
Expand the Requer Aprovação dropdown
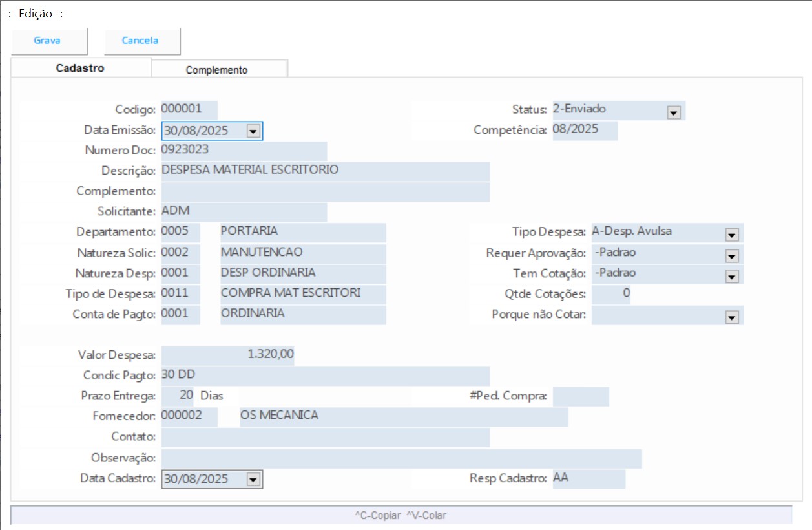pos(731,255)
